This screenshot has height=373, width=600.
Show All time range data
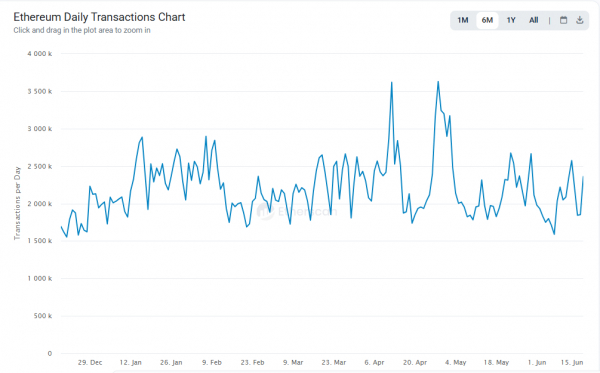533,20
